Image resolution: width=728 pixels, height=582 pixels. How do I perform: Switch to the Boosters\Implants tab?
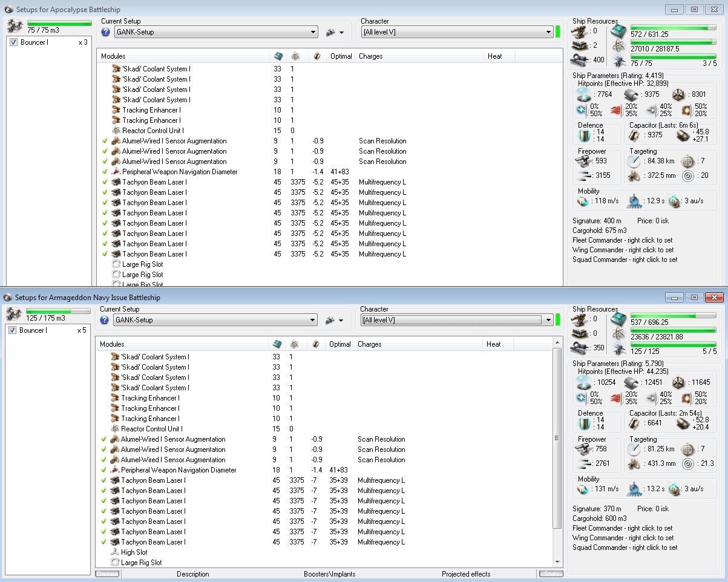click(329, 574)
